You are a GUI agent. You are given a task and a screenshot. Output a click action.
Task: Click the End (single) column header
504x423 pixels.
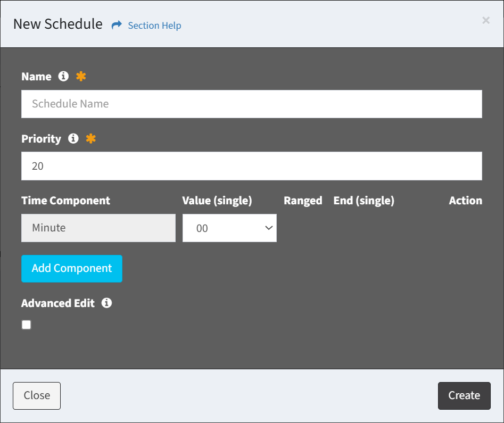363,201
